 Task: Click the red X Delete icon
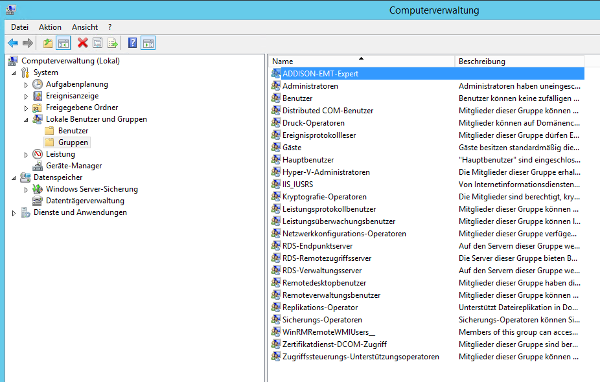[x=82, y=43]
